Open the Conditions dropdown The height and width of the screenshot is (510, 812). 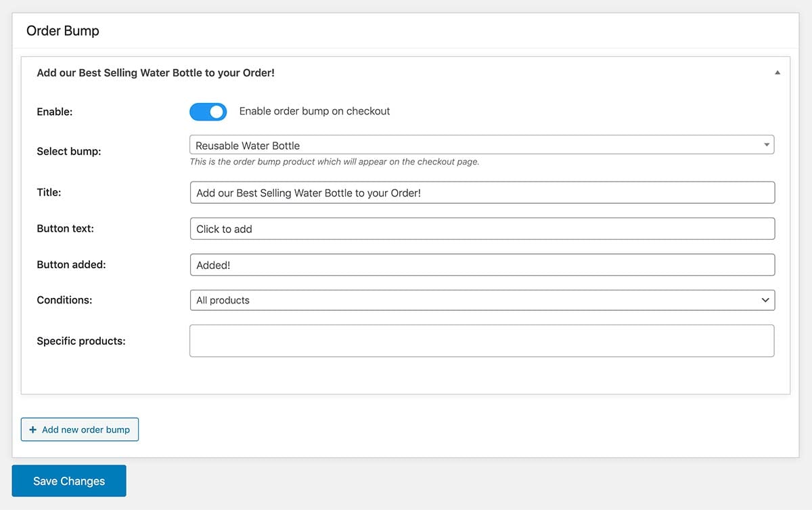point(482,300)
